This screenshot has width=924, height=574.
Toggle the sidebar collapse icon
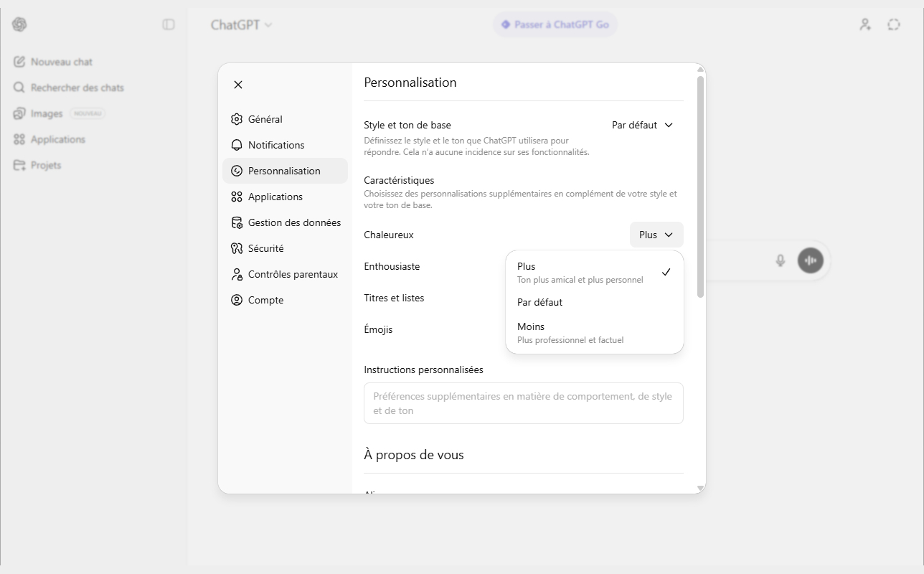point(169,24)
